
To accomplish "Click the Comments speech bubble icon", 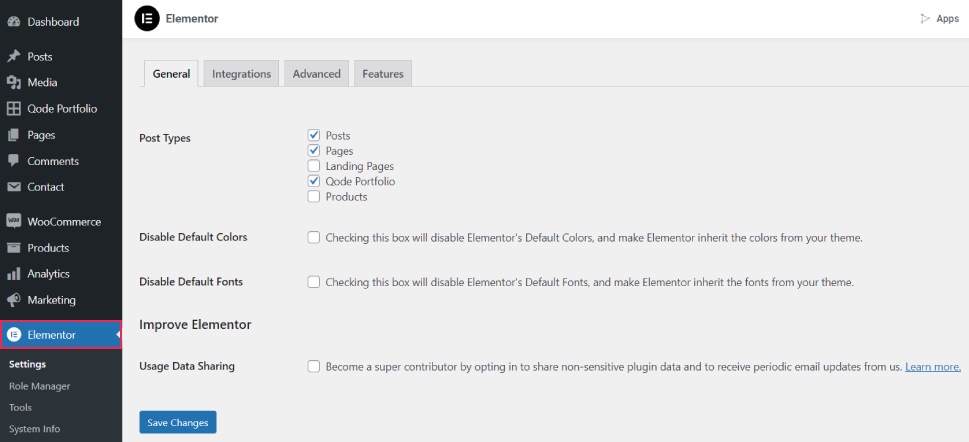I will pyautogui.click(x=14, y=161).
